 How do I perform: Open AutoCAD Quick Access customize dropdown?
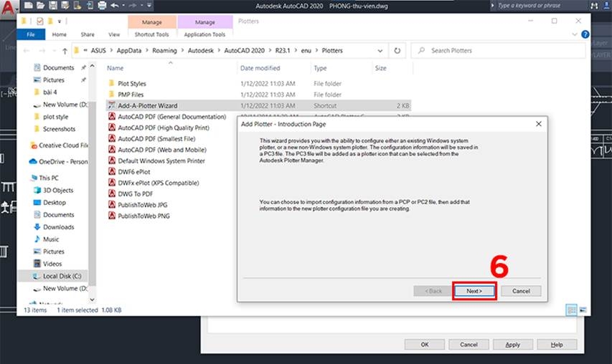149,6
